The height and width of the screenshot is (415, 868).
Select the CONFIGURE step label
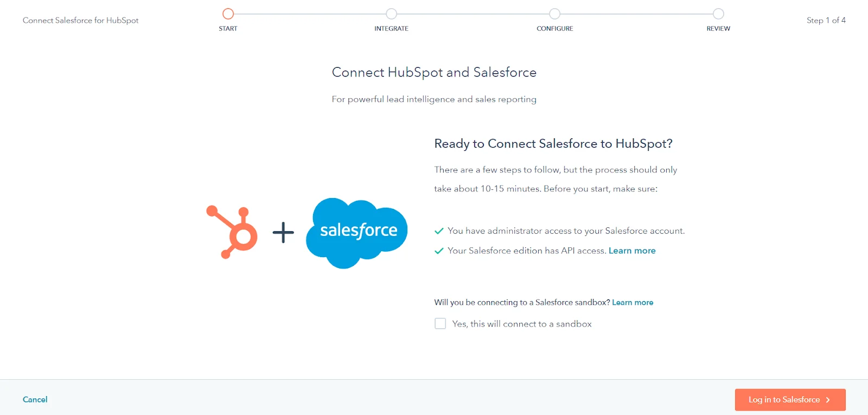(555, 28)
